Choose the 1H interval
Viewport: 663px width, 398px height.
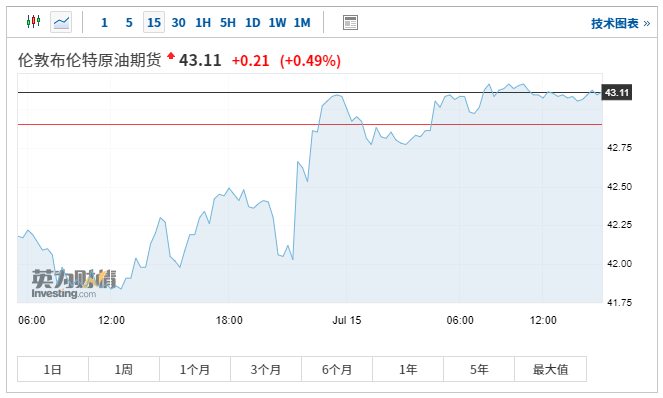point(203,22)
